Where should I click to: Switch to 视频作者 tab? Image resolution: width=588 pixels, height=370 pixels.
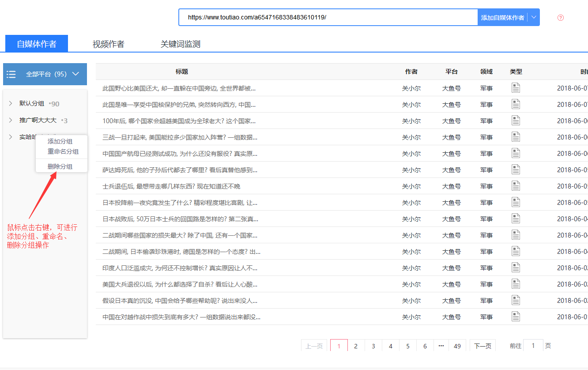108,44
